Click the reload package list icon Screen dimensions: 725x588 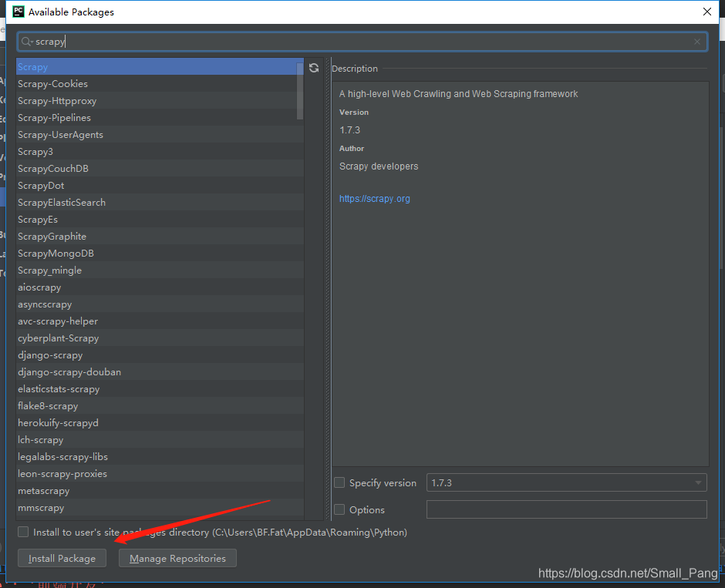click(314, 68)
